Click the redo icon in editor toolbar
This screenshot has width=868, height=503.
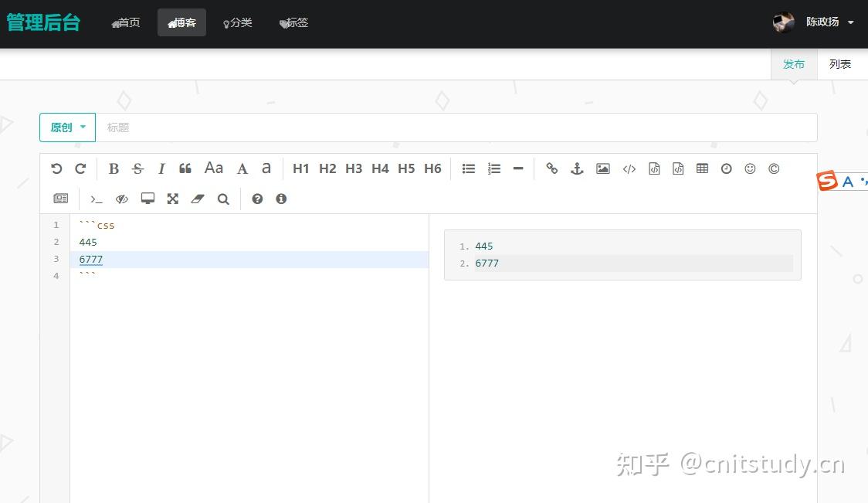pyautogui.click(x=80, y=168)
